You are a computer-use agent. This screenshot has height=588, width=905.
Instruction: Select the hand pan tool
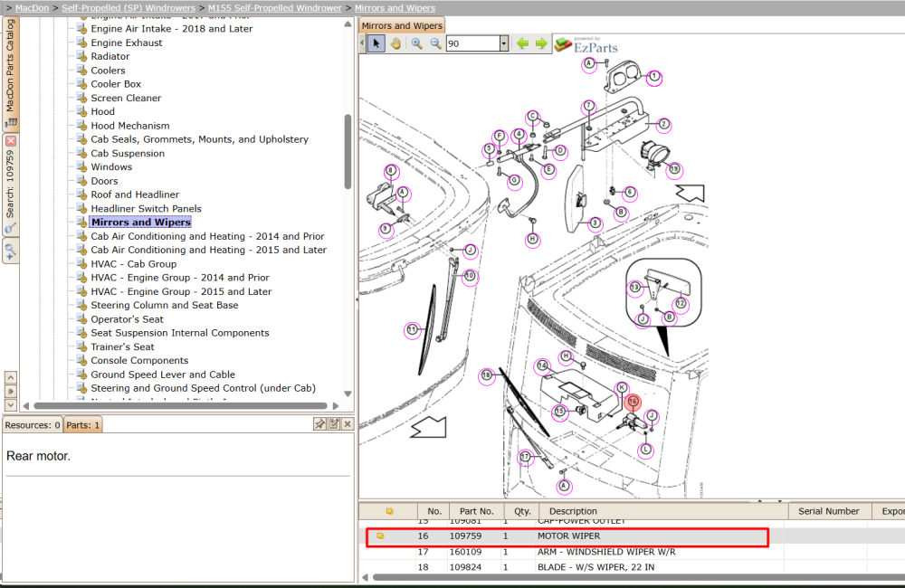coord(395,43)
